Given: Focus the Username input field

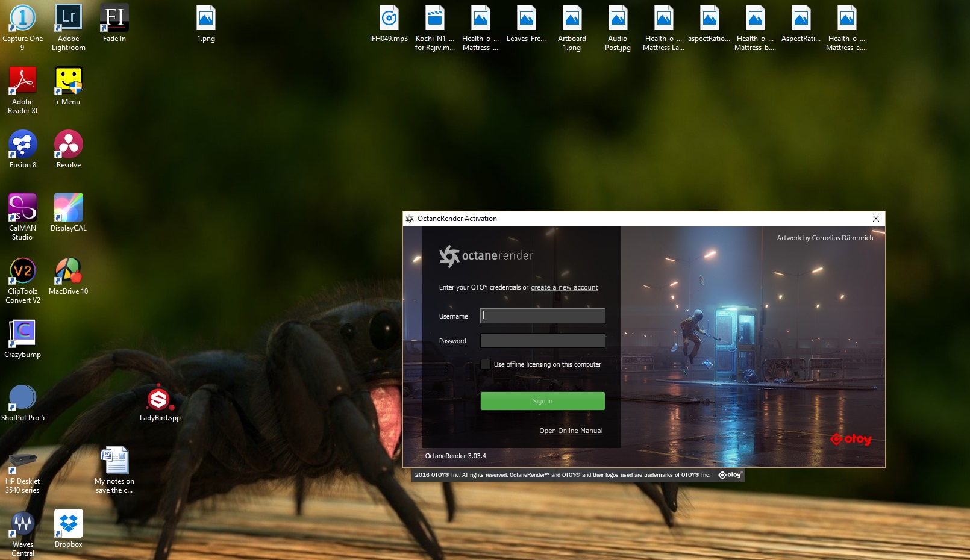Looking at the screenshot, I should pyautogui.click(x=543, y=316).
